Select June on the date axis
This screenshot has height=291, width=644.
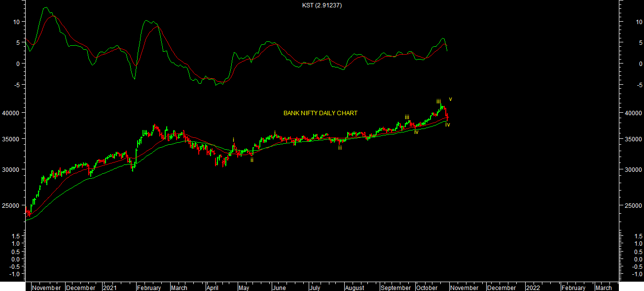coord(279,288)
